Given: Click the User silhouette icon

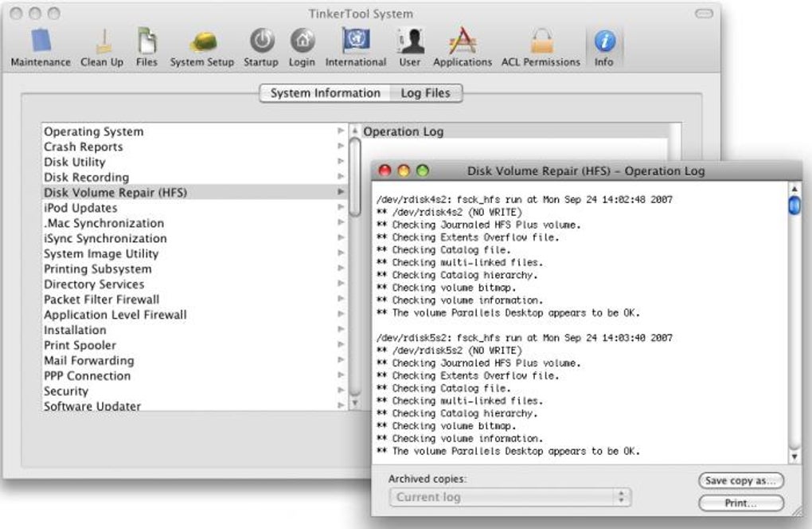Looking at the screenshot, I should (410, 41).
